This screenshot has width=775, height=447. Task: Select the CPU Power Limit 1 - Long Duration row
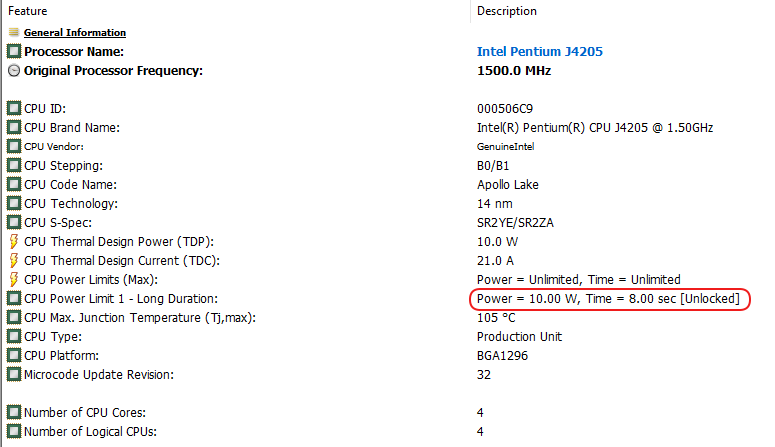click(x=388, y=299)
